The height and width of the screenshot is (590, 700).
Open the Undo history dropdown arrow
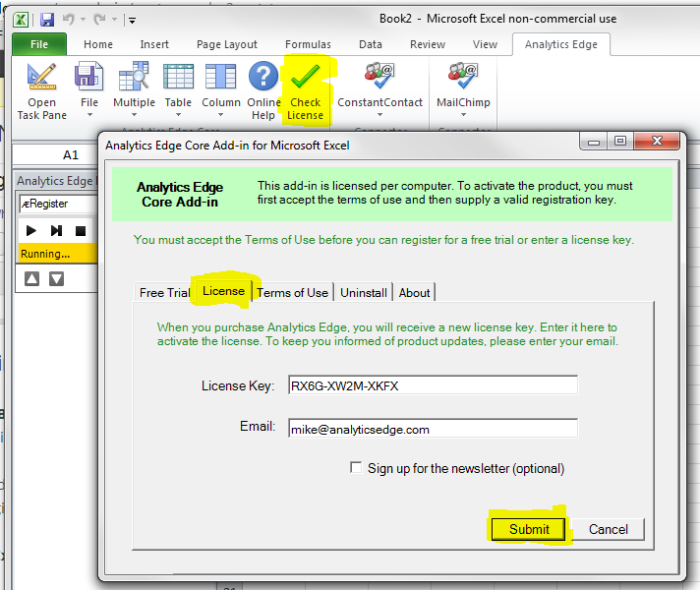[x=83, y=20]
